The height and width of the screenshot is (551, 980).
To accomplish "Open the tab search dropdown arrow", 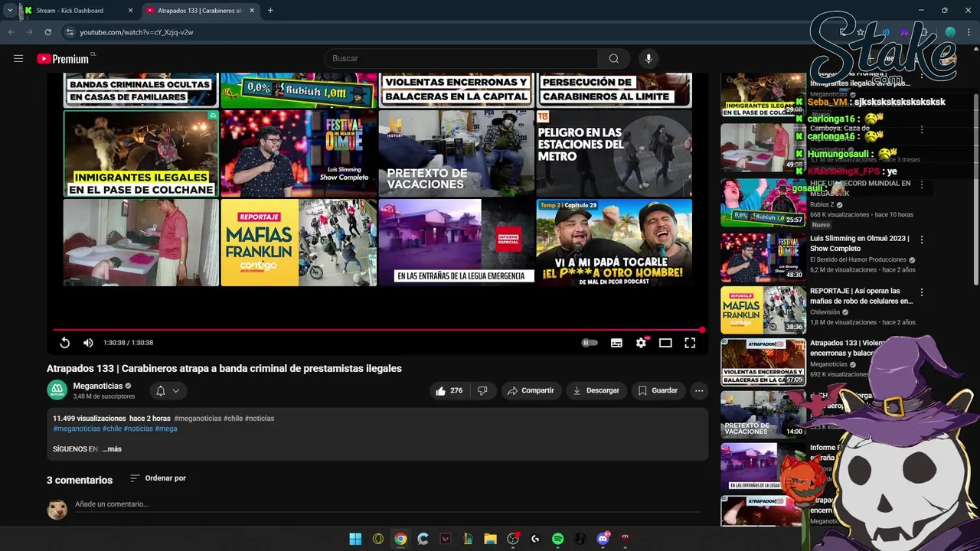I will tap(9, 11).
